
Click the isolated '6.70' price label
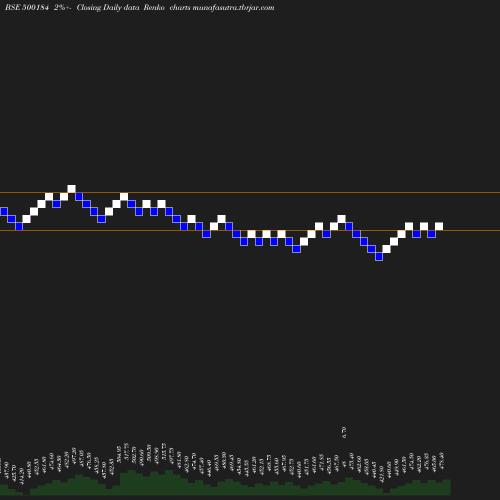point(344,432)
